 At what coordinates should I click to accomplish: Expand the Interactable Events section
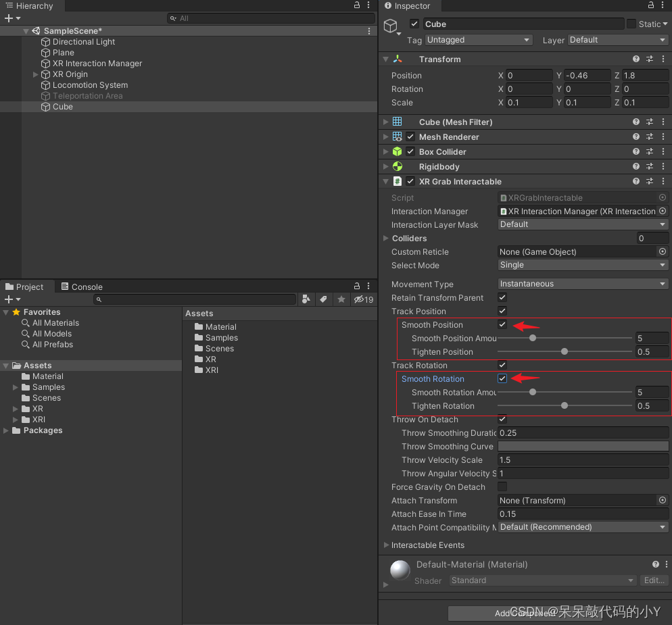coord(386,545)
